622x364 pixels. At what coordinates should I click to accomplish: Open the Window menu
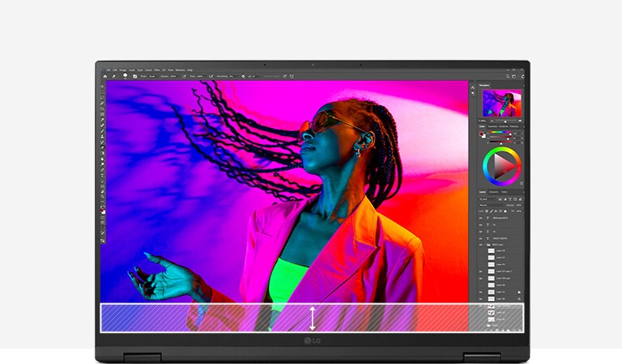[178, 70]
